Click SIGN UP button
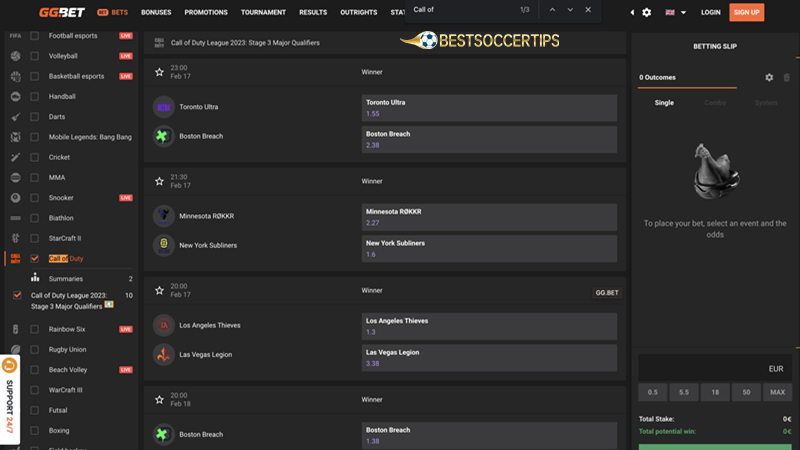800x450 pixels. tap(746, 12)
